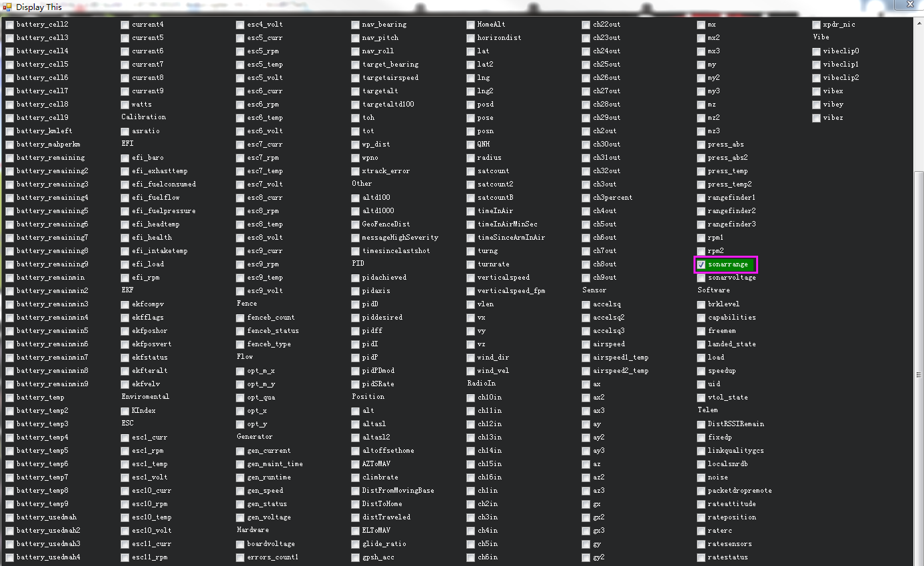Click the Display This window icon
This screenshot has width=924, height=566.
pyautogui.click(x=7, y=7)
